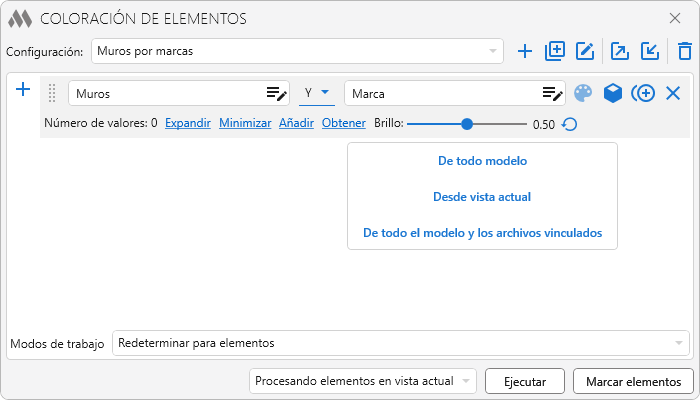Click the circled plus icon in rule row
700x400 pixels.
[643, 93]
